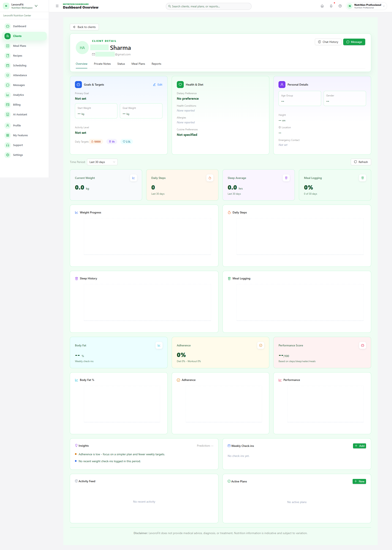Switch to the Reports tab
Viewport: 392px width, 550px height.
coord(156,64)
